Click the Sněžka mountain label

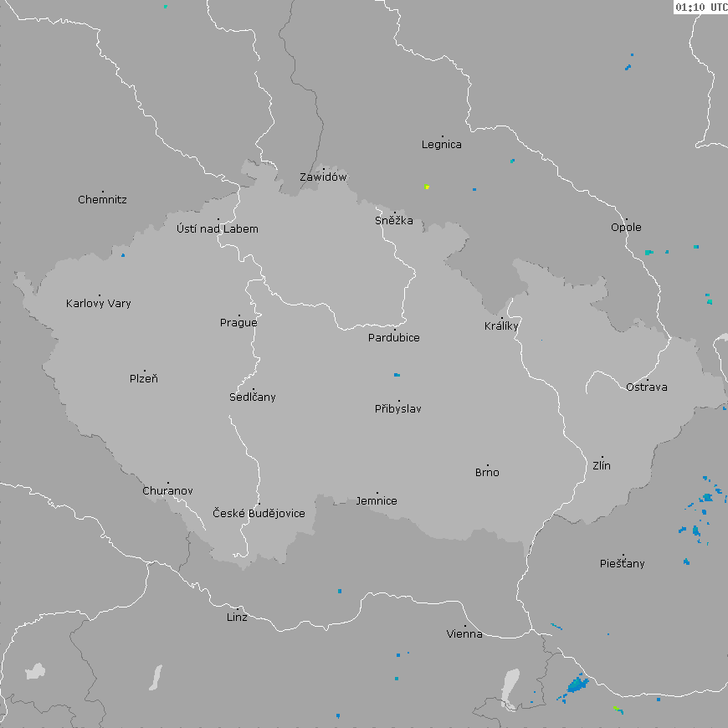394,221
